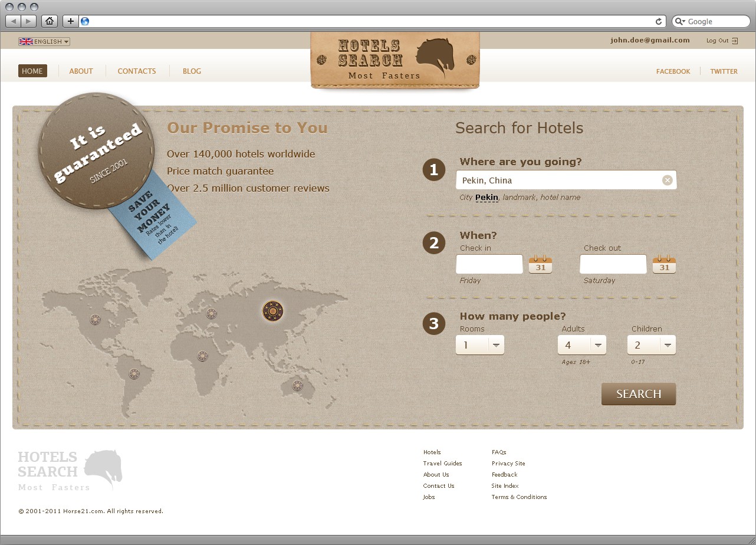Expand the Adults dropdown
Screen dimensions: 756x545
click(x=582, y=345)
